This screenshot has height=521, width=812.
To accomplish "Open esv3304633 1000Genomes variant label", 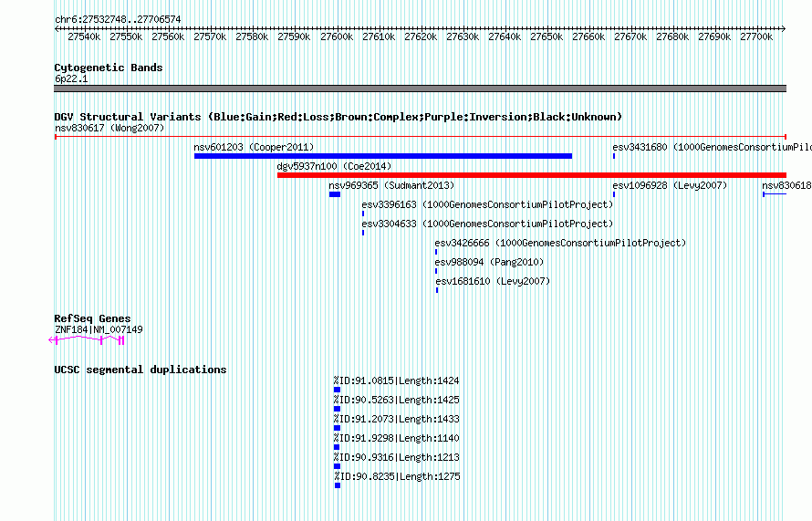I will point(487,224).
